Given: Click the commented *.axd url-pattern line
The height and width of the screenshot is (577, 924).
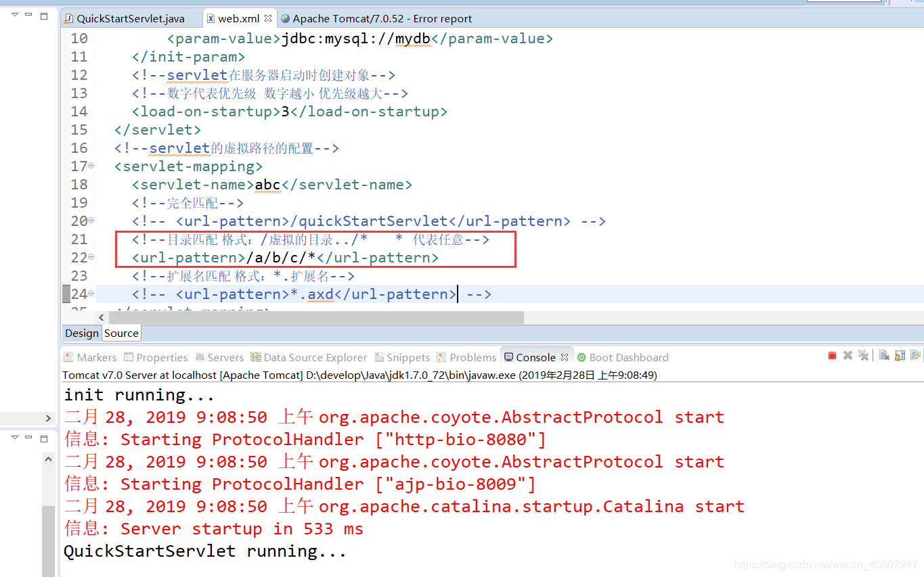Looking at the screenshot, I should 311,294.
